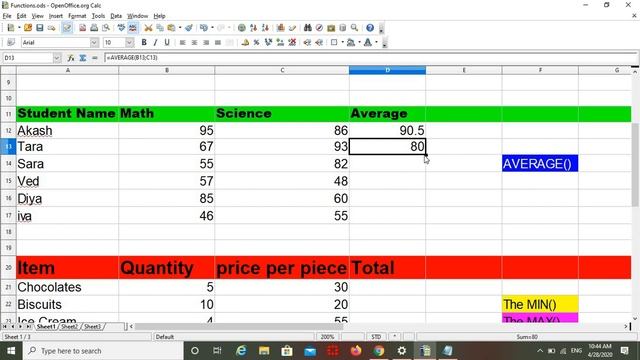Viewport: 640px width, 360px height.
Task: Create a new document with New icon
Action: pyautogui.click(x=11, y=28)
